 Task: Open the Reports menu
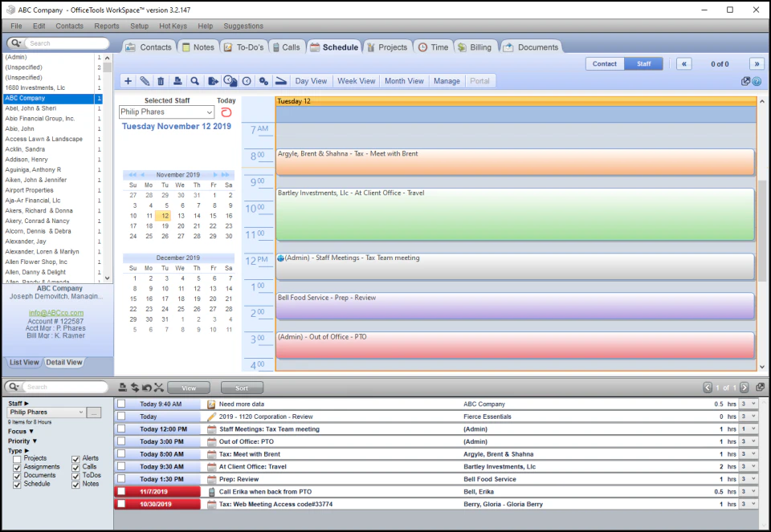tap(107, 25)
